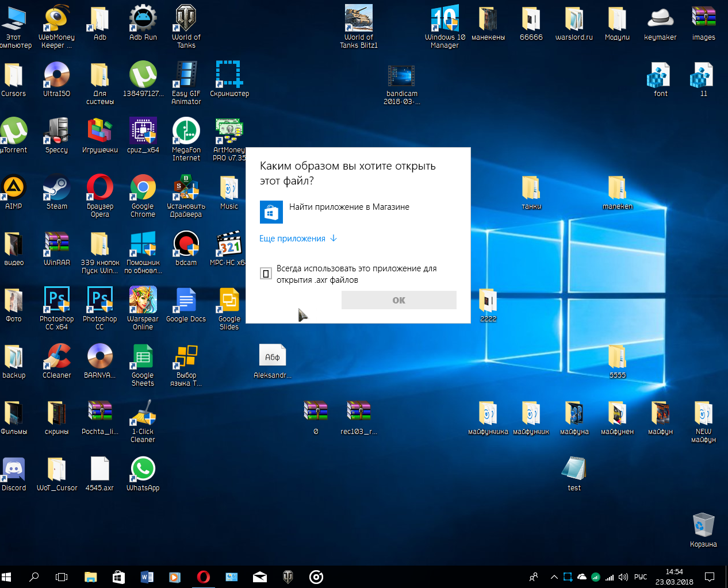Select the Выбор языка shortcut
The image size is (728, 588).
(186, 364)
